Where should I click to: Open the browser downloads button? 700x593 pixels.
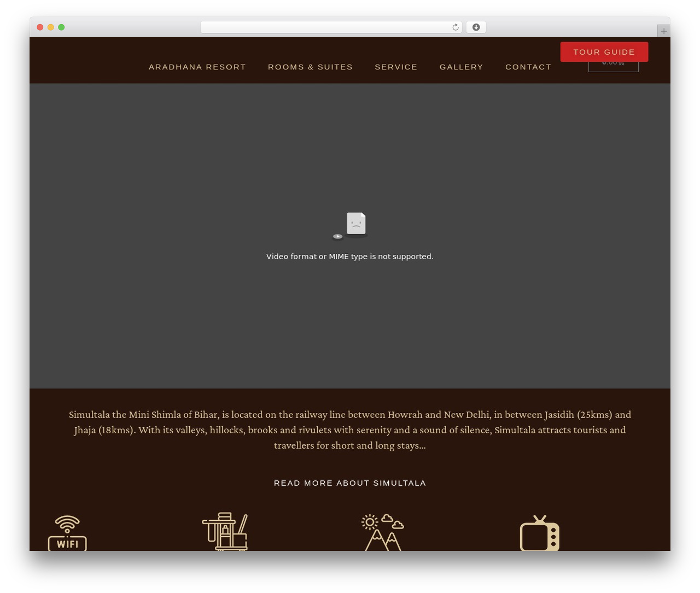click(x=476, y=27)
